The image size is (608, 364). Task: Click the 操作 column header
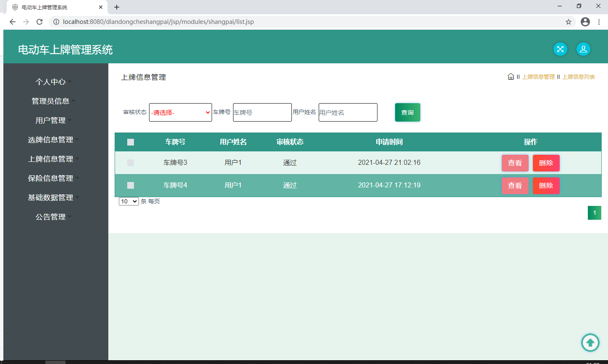(x=531, y=142)
